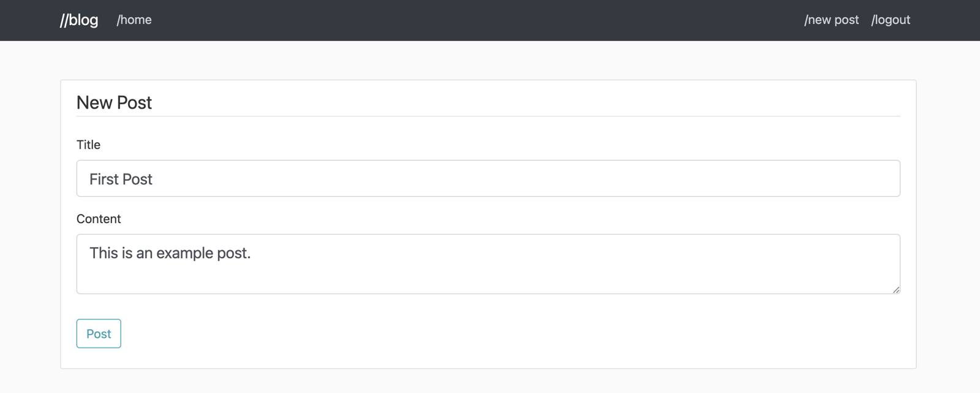Viewport: 980px width, 393px height.
Task: Click the textarea resize grip
Action: [x=897, y=291]
